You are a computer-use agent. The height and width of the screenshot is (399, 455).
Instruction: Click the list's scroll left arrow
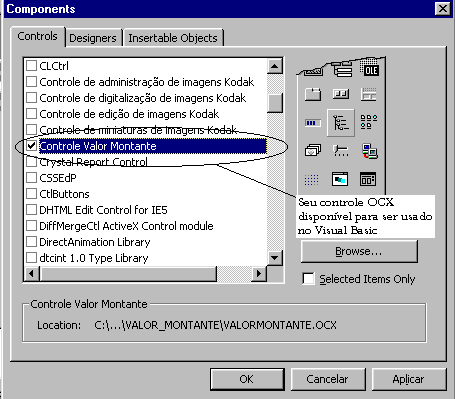click(x=32, y=274)
